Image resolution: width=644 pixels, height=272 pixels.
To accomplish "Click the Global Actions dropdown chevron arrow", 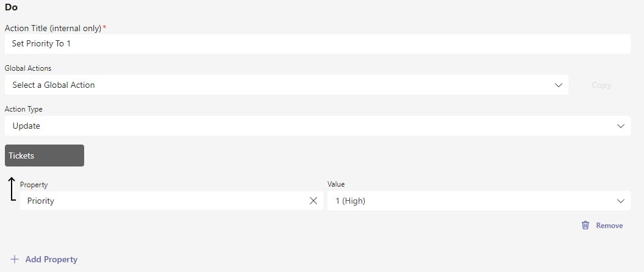I will pyautogui.click(x=559, y=85).
